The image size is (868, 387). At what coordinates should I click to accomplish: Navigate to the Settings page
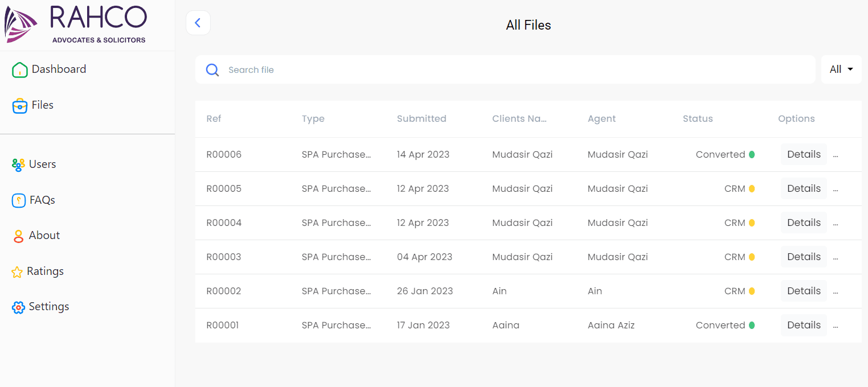(48, 307)
